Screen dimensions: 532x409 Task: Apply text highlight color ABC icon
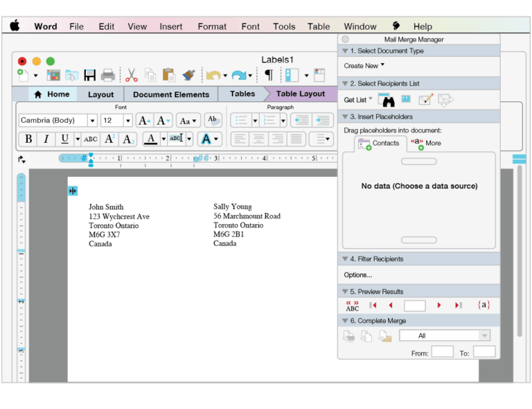[177, 139]
